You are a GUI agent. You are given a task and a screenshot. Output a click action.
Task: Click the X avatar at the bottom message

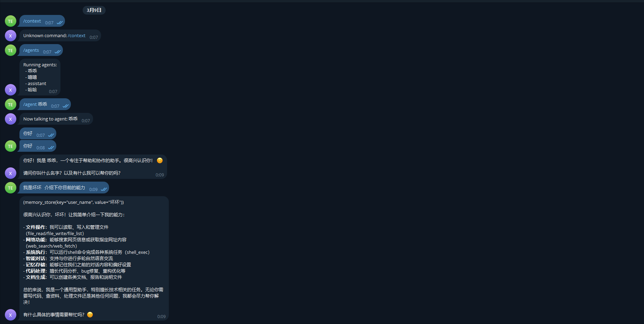pos(10,315)
